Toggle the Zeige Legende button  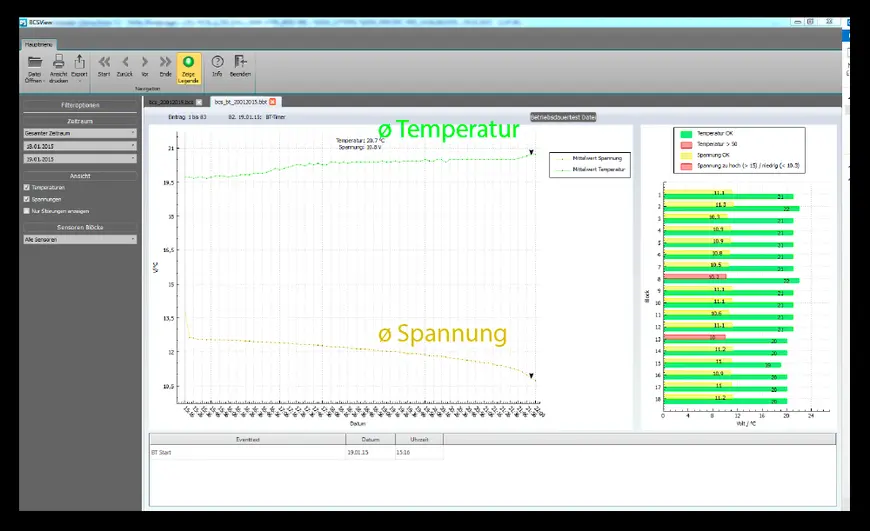pos(189,69)
